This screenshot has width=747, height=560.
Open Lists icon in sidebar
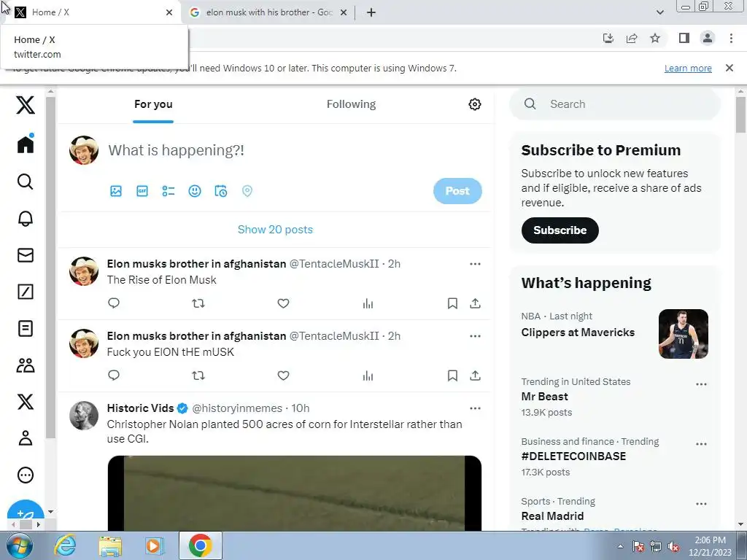pyautogui.click(x=26, y=329)
